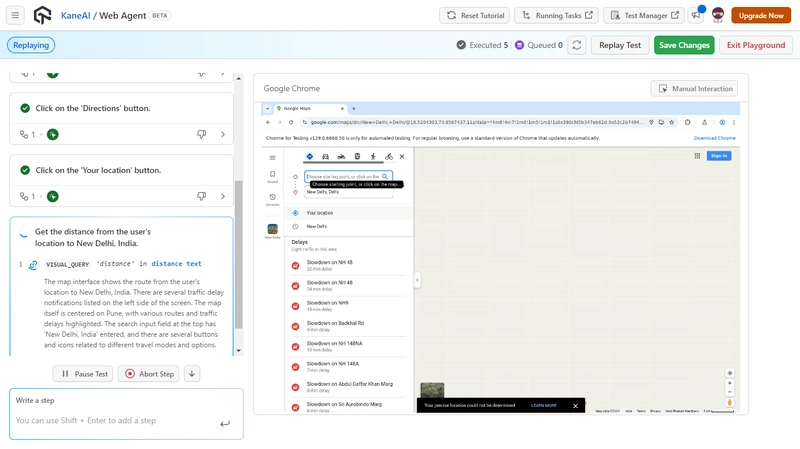Select Slowdown on Badkhal Rd delay
Image resolution: width=800 pixels, height=449 pixels.
coord(350,326)
